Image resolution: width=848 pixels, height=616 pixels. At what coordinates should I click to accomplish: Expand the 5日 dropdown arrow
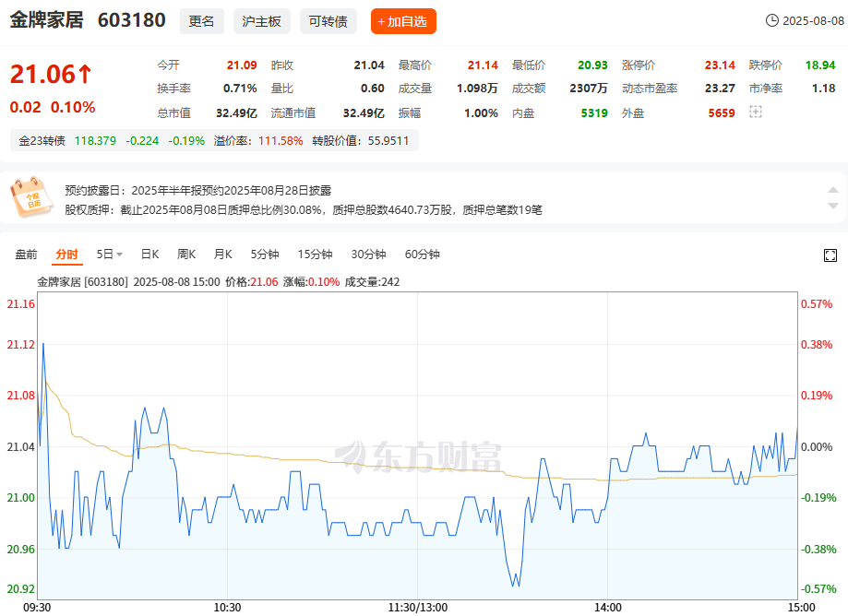click(x=120, y=255)
